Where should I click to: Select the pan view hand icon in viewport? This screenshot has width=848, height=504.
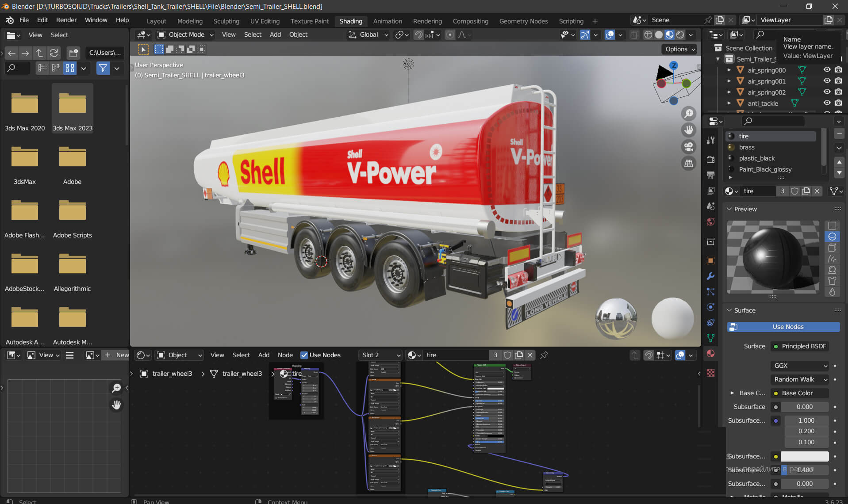[689, 130]
